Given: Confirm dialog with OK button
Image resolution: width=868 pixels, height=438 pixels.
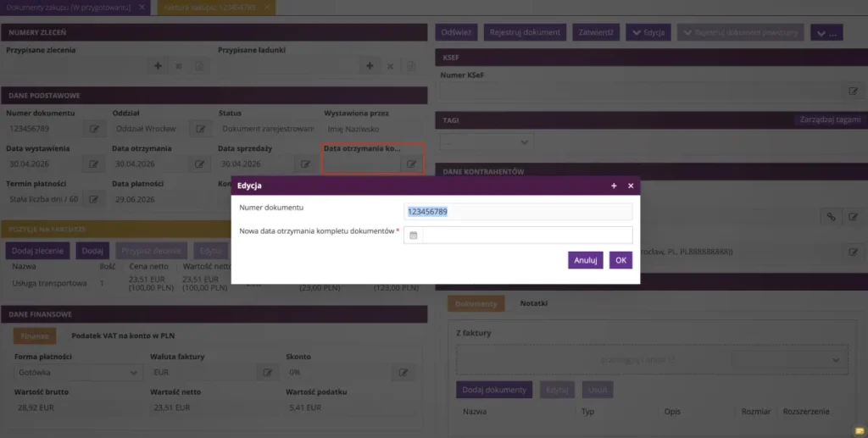Looking at the screenshot, I should [620, 260].
